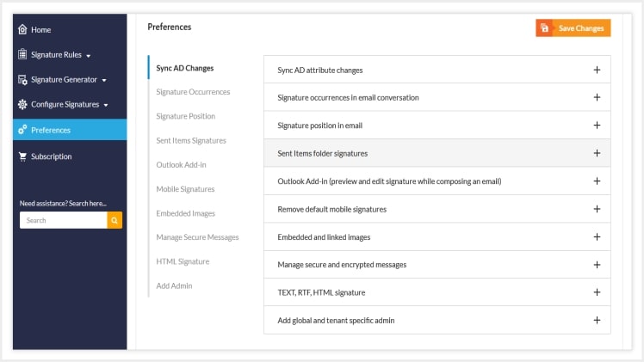Switch to the HTML Signature tab

tap(183, 261)
